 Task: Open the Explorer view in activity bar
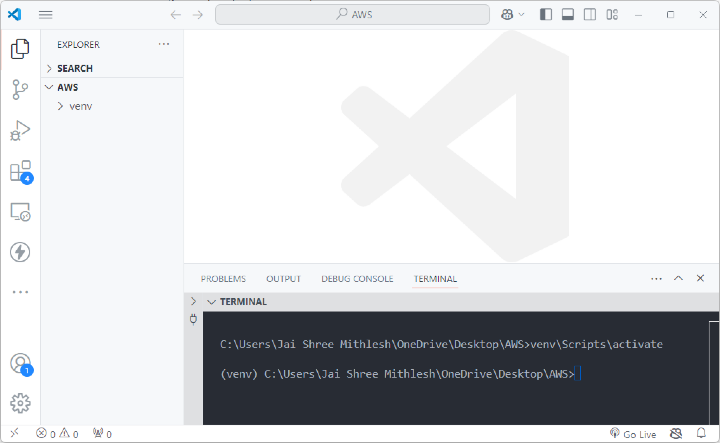tap(20, 49)
